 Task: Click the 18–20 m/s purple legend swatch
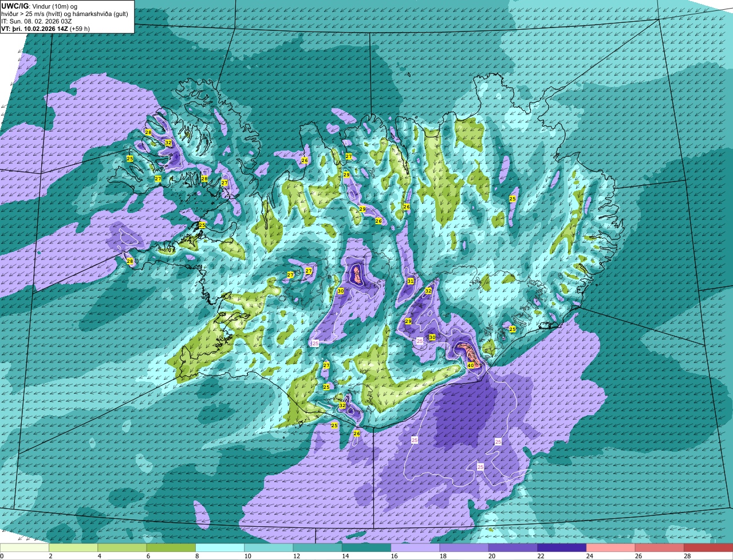click(464, 548)
